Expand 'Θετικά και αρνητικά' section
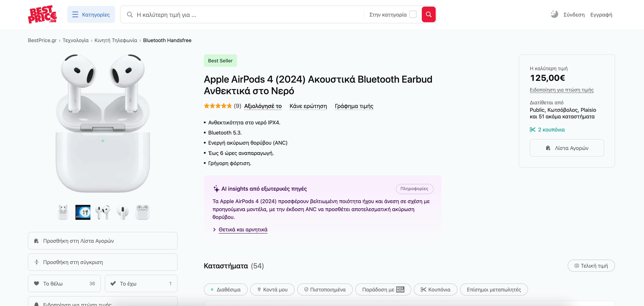644x306 pixels. [243, 230]
